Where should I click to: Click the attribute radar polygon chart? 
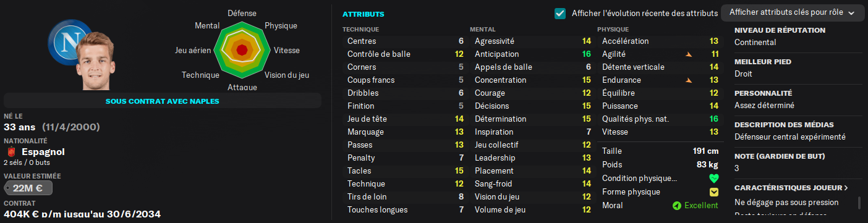pyautogui.click(x=242, y=49)
